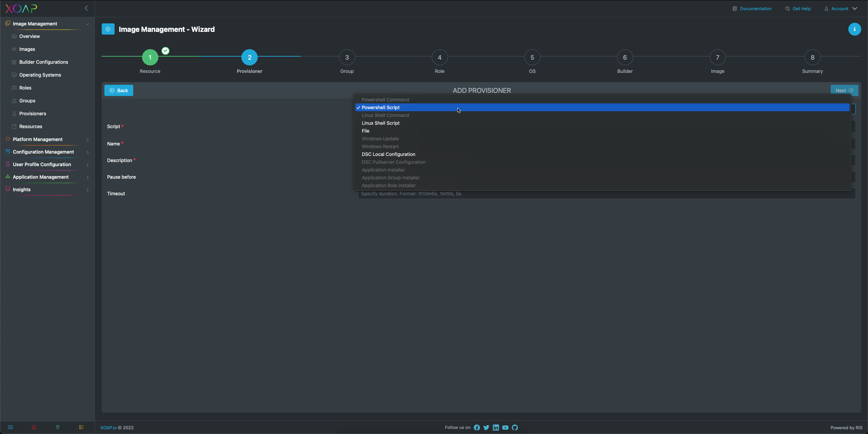Click the Application Management icon
Image resolution: width=868 pixels, height=434 pixels.
coord(8,177)
